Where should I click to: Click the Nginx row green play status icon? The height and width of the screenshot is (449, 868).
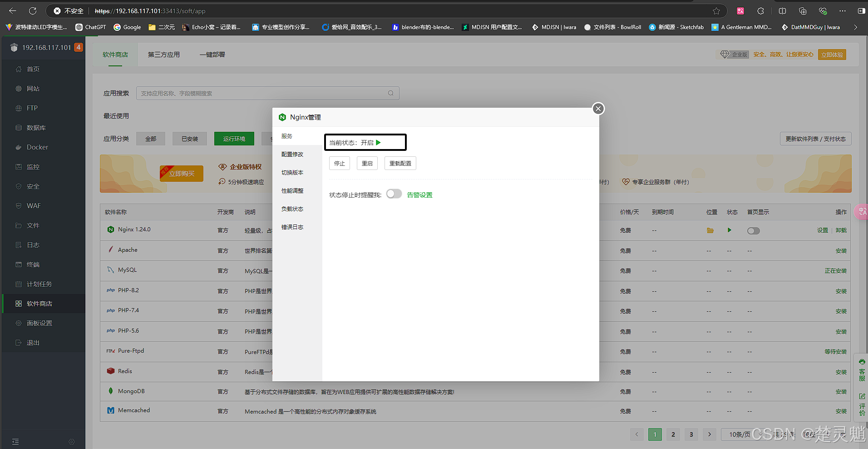point(730,230)
